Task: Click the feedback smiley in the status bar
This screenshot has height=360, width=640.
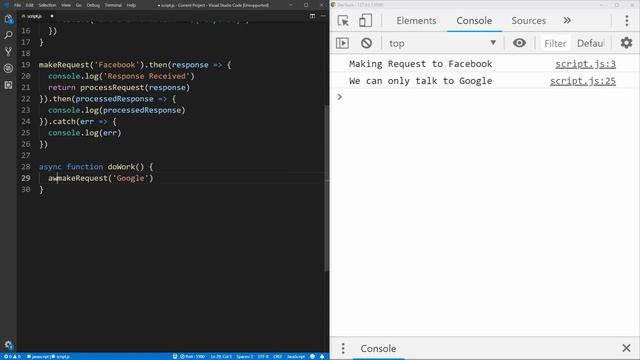Action: click(313, 356)
